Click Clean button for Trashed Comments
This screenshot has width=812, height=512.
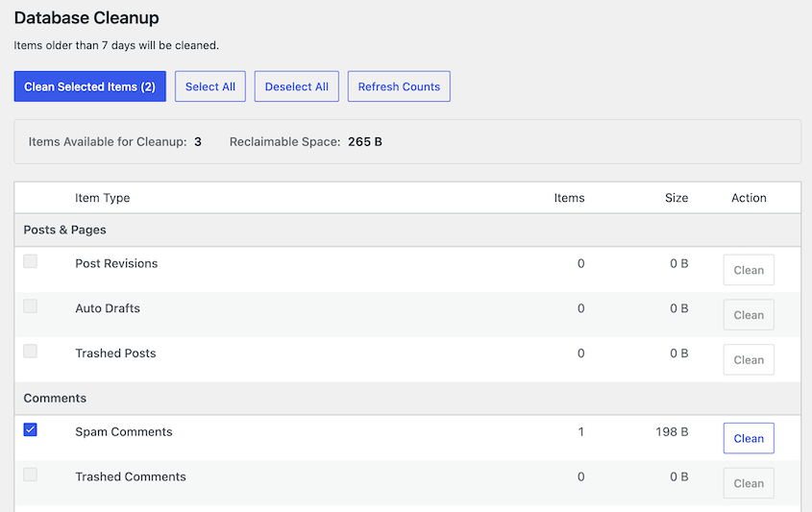[749, 483]
